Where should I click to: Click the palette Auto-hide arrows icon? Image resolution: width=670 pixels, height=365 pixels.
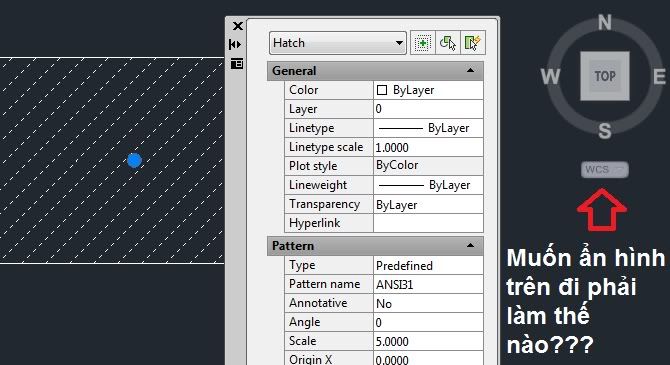[x=235, y=44]
